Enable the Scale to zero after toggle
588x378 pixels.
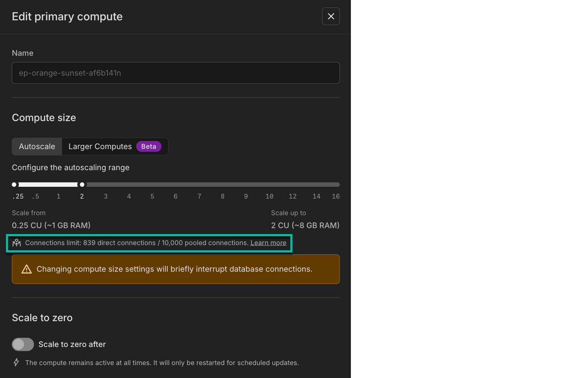[x=23, y=344]
